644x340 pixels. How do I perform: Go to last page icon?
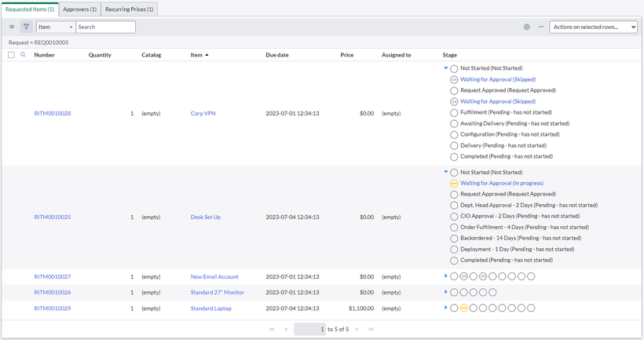(371, 329)
